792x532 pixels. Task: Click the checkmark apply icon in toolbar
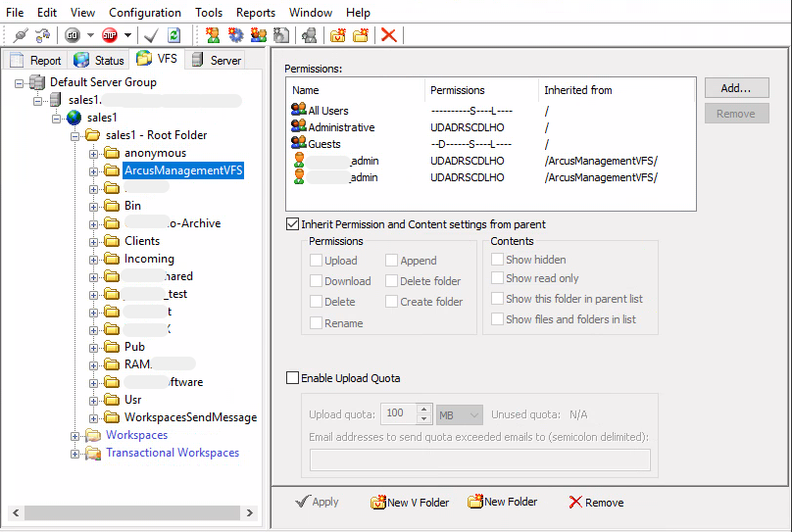click(151, 35)
